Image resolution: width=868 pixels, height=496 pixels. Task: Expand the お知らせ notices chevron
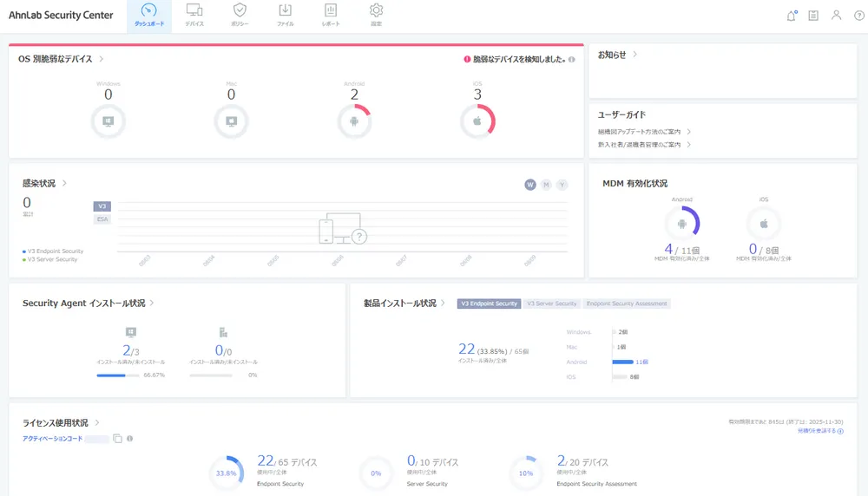click(x=635, y=55)
